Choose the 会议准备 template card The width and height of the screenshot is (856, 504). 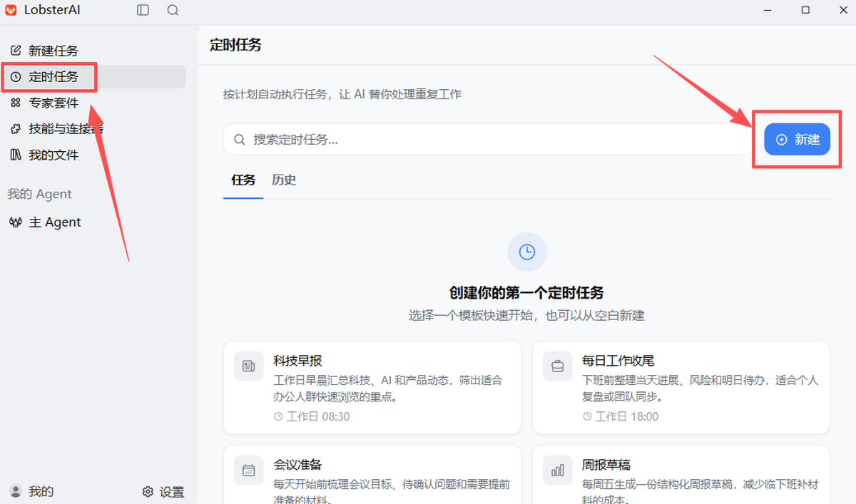(372, 474)
